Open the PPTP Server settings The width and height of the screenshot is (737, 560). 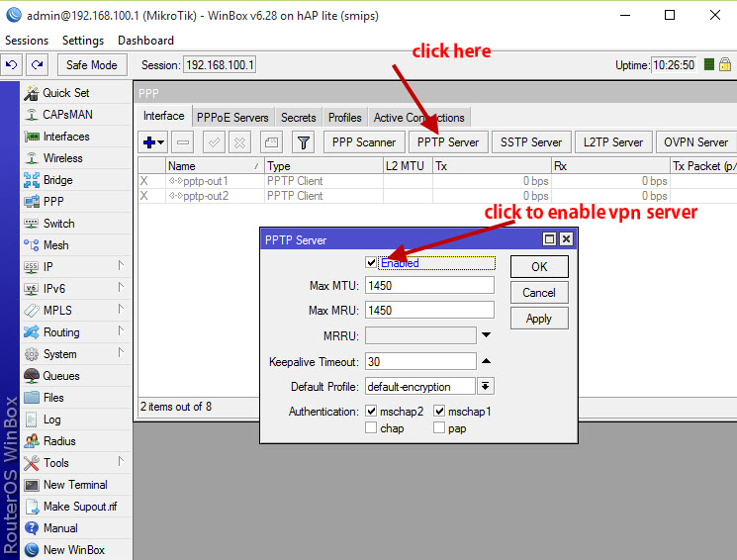(448, 142)
